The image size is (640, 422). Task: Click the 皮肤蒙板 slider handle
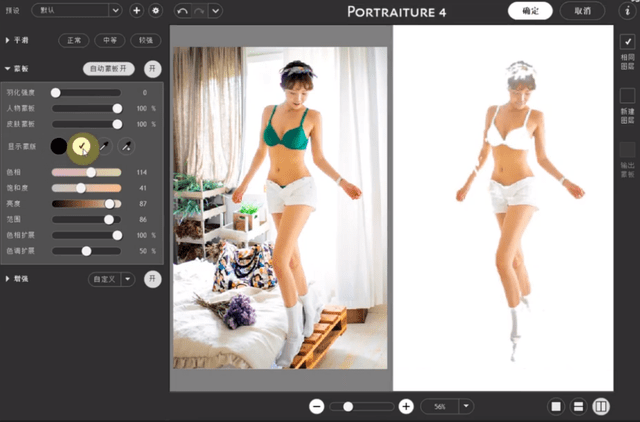coord(117,124)
